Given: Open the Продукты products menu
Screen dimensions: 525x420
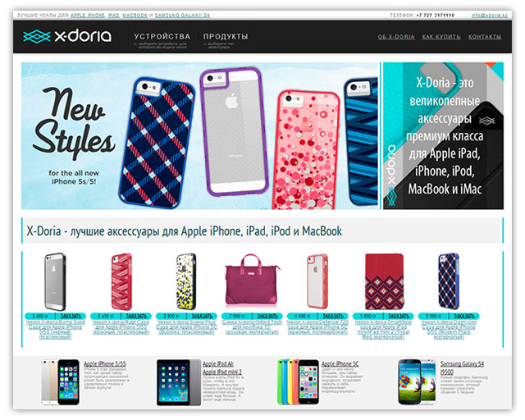Looking at the screenshot, I should [226, 37].
